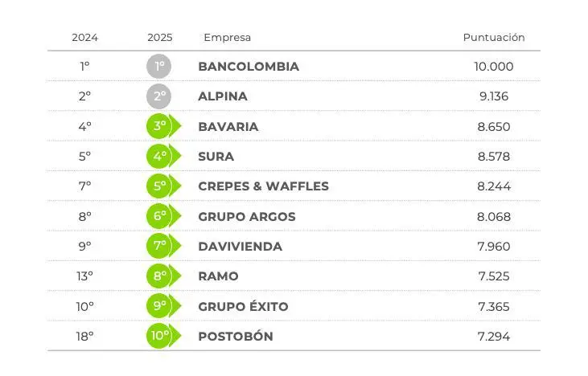The image size is (588, 376).
Task: Open the POSTOBÓN entry
Action: tap(236, 336)
